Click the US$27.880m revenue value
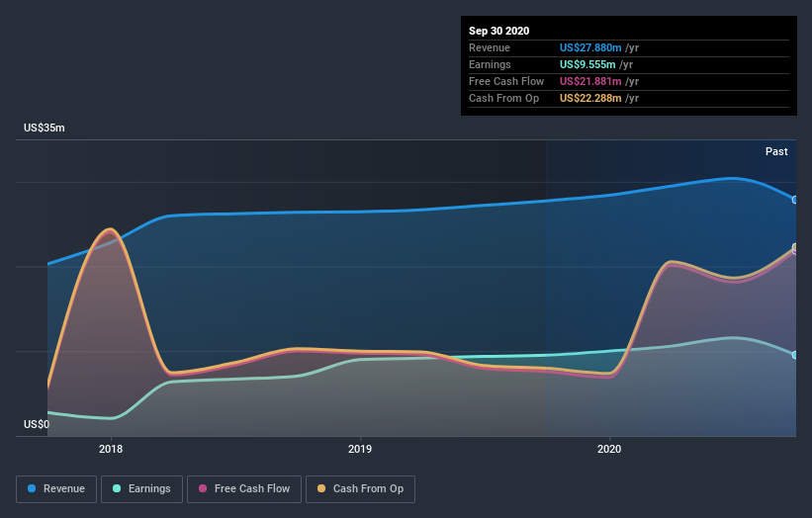 (x=590, y=47)
